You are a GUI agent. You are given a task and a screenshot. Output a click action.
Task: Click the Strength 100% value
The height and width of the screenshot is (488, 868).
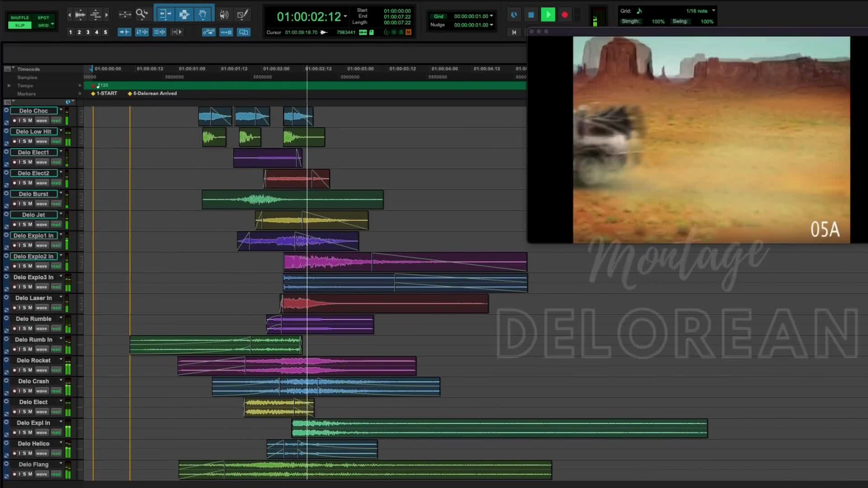pos(658,21)
